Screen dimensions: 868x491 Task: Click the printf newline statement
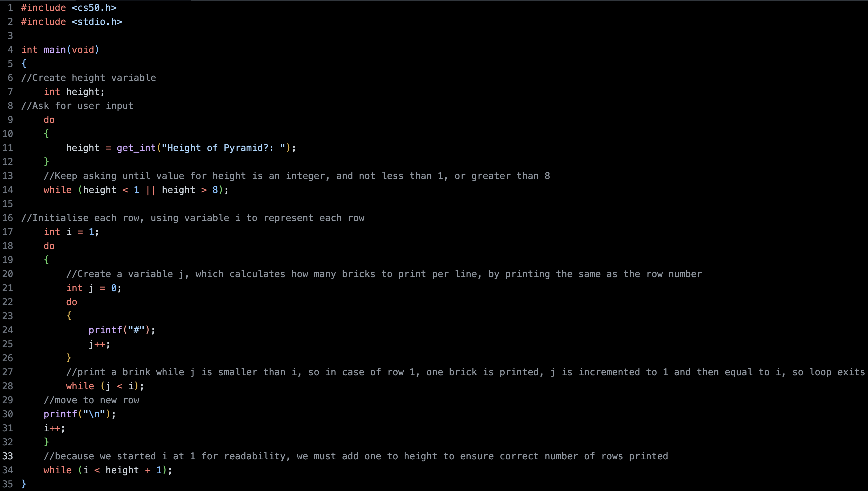80,414
